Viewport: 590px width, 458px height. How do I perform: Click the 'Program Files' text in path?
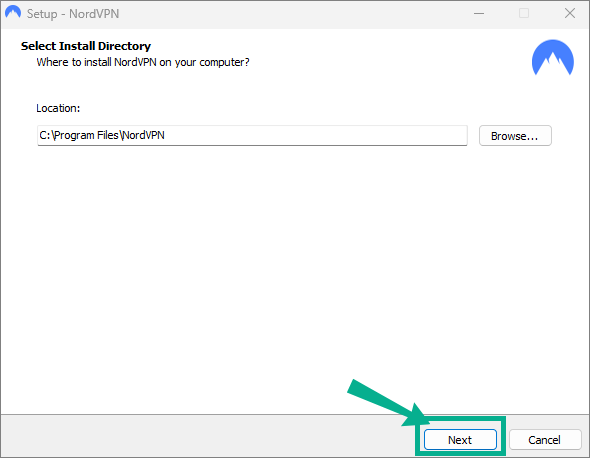(x=86, y=135)
